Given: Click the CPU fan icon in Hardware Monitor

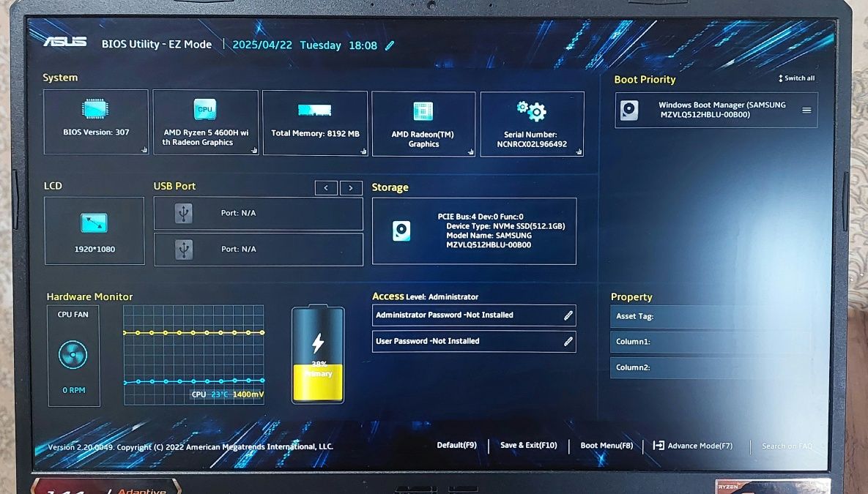Looking at the screenshot, I should 73,354.
